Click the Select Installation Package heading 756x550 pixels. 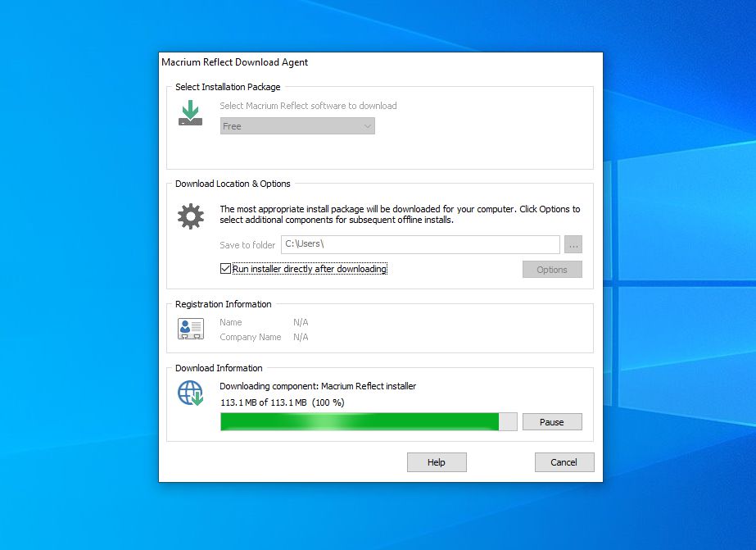click(228, 87)
